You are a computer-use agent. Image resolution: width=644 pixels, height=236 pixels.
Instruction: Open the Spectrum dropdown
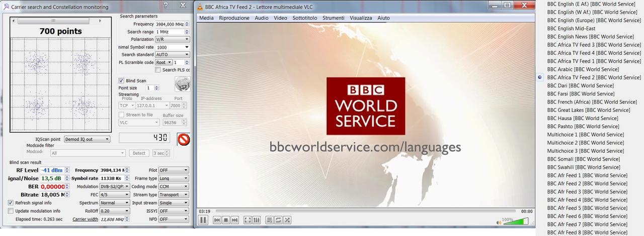pyautogui.click(x=114, y=203)
